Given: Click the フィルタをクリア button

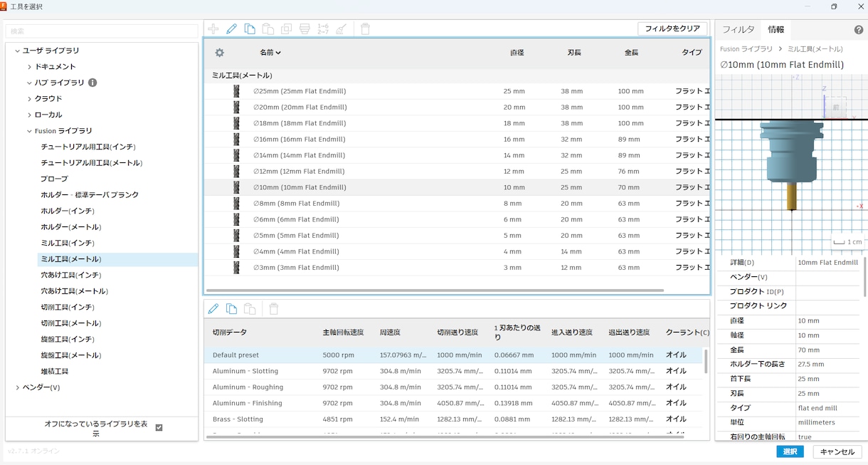Looking at the screenshot, I should [x=672, y=29].
